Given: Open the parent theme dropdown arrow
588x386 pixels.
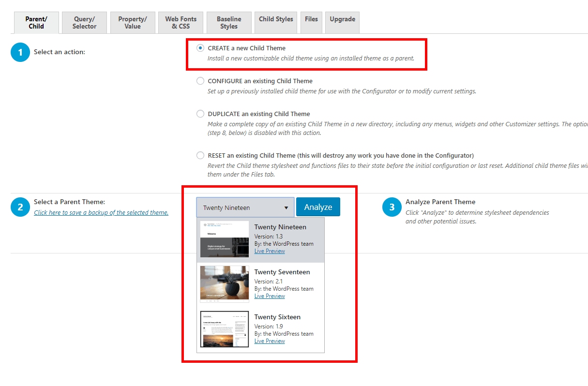Looking at the screenshot, I should pos(286,208).
